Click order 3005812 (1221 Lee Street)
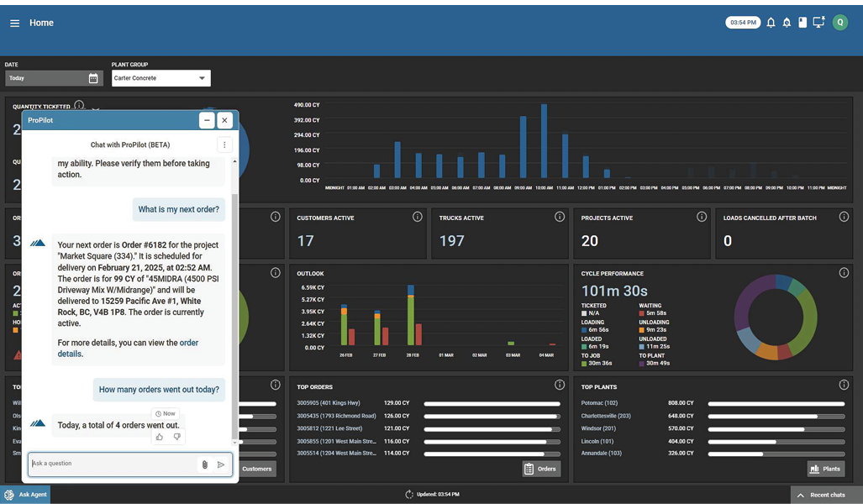The image size is (863, 504). pyautogui.click(x=329, y=428)
